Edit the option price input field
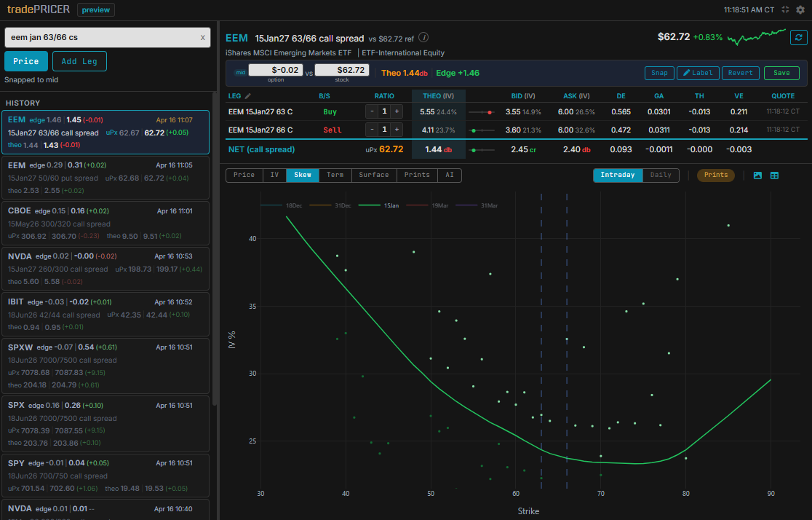The width and height of the screenshot is (812, 520). (276, 70)
